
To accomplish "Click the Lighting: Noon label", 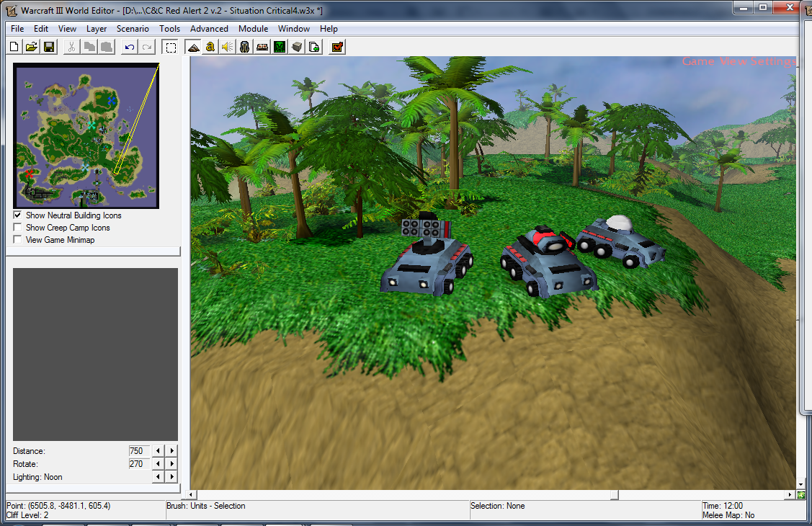I will coord(37,477).
